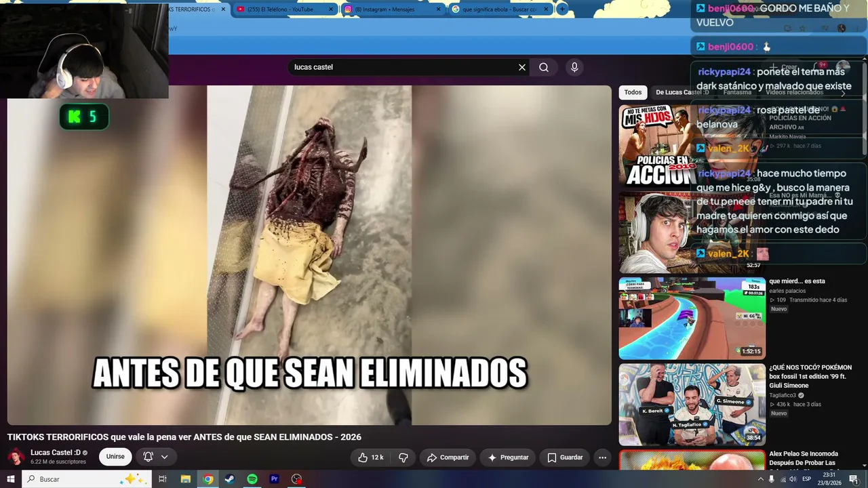Click the video title TIKTOKS TERRORIFICOS
Image resolution: width=868 pixels, height=488 pixels.
184,437
